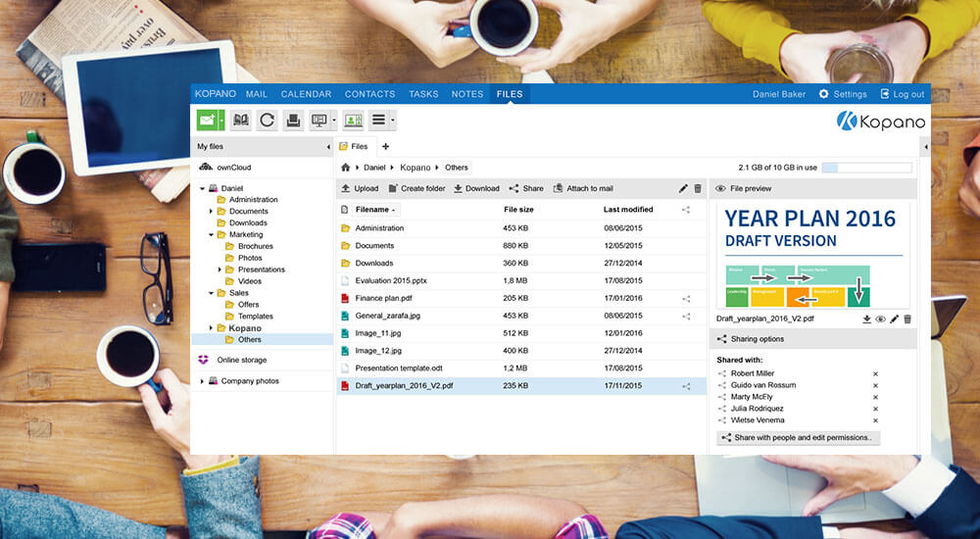Click the storage usage progress bar
Image resolution: width=980 pixels, height=539 pixels.
[866, 168]
